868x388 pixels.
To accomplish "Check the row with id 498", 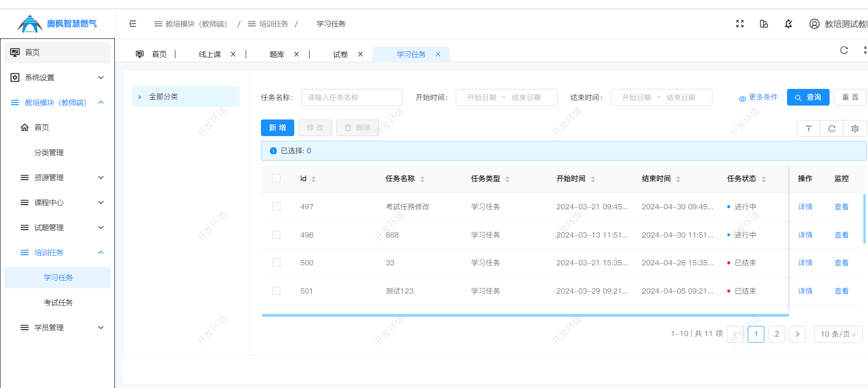I will (276, 235).
